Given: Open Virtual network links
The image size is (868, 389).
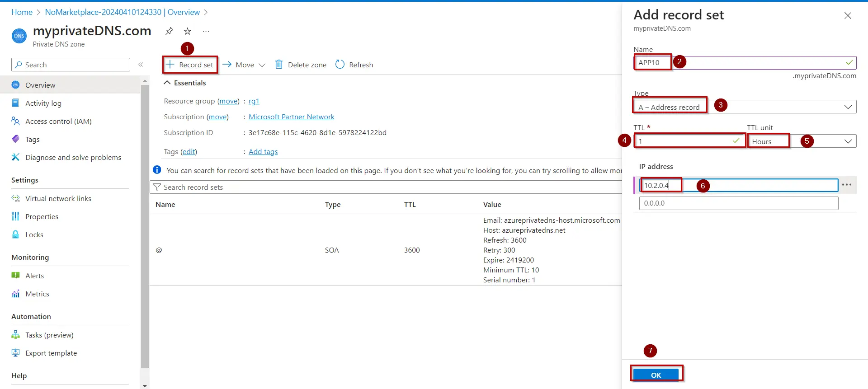Looking at the screenshot, I should click(x=58, y=198).
